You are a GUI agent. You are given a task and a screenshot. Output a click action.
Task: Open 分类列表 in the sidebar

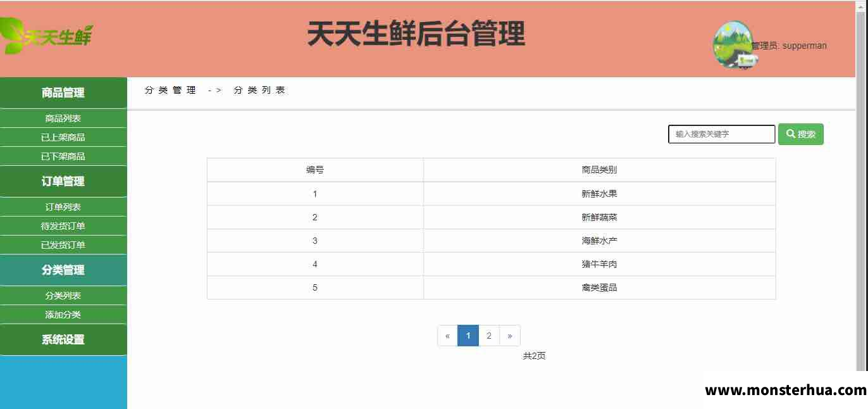pos(63,296)
